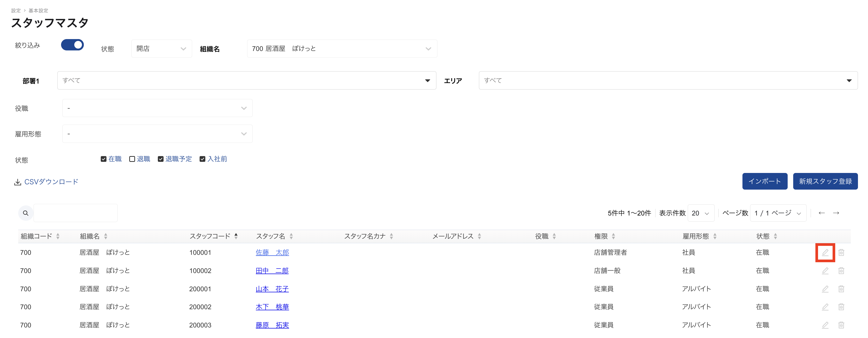Go to previous page with left arrow

tap(821, 213)
